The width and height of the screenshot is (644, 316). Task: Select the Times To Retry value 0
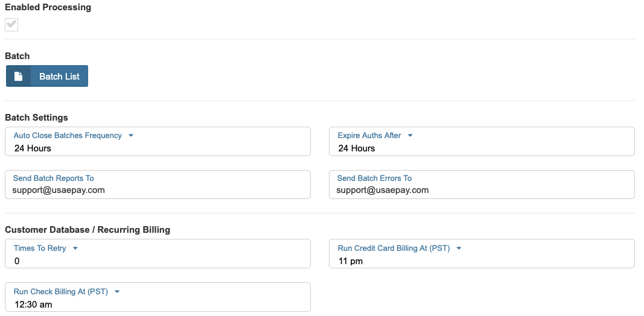click(158, 261)
